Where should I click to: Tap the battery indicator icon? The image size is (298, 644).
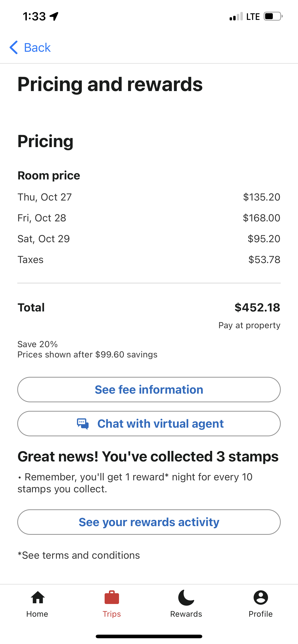click(273, 16)
